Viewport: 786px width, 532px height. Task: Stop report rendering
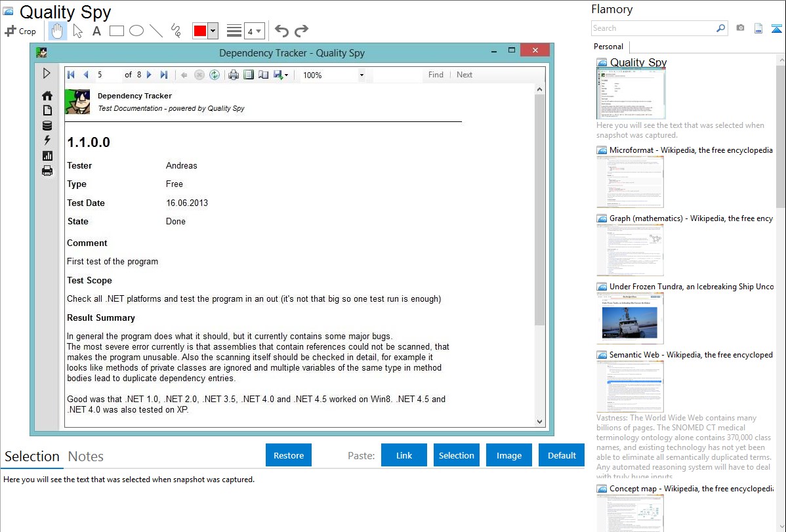[x=199, y=75]
